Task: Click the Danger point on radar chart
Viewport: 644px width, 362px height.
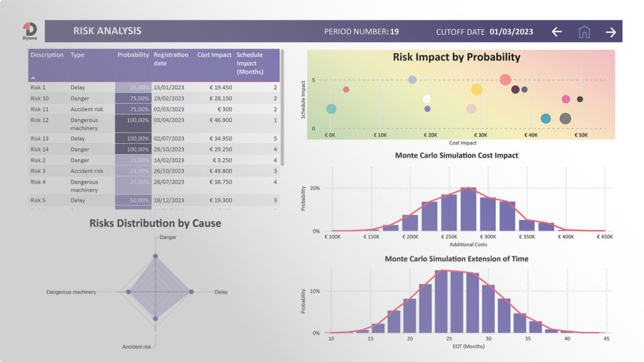Action: click(155, 256)
